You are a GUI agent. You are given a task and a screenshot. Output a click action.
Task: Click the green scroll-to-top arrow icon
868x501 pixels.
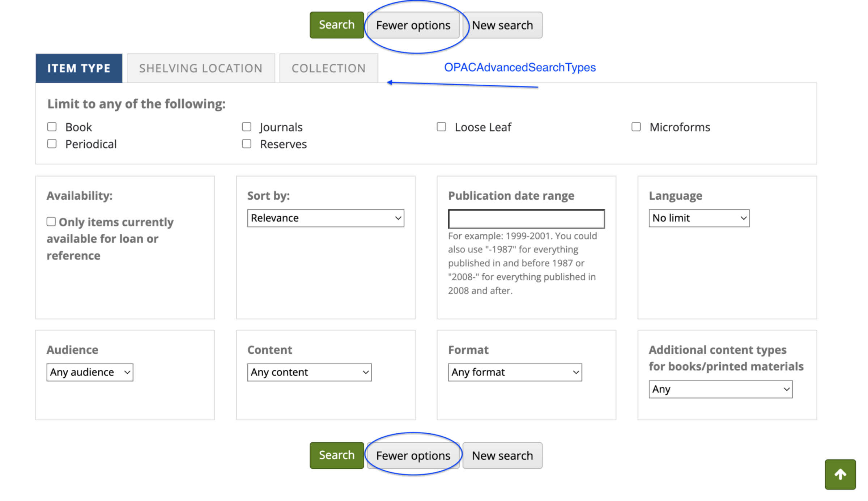840,474
